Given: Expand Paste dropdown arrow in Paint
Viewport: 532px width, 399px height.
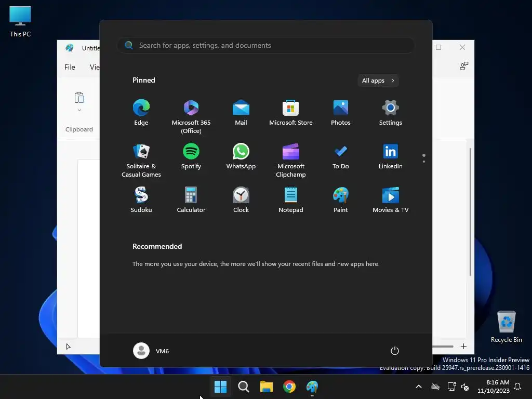Looking at the screenshot, I should pos(79,110).
